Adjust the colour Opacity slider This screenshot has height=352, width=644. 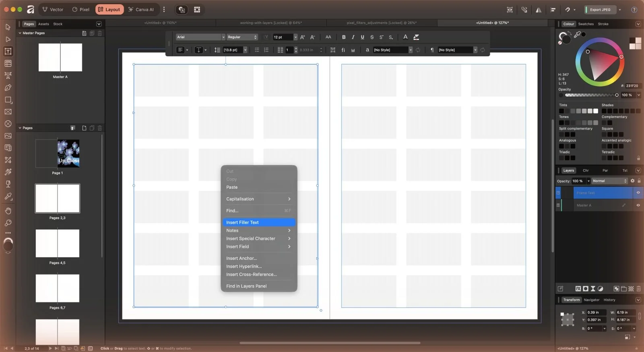(x=591, y=95)
